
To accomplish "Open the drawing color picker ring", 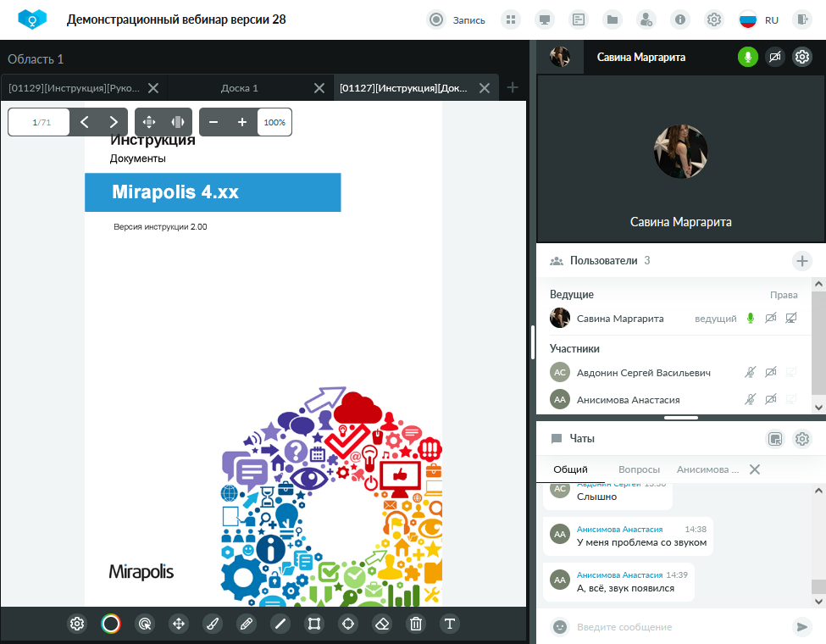I will coord(111,624).
